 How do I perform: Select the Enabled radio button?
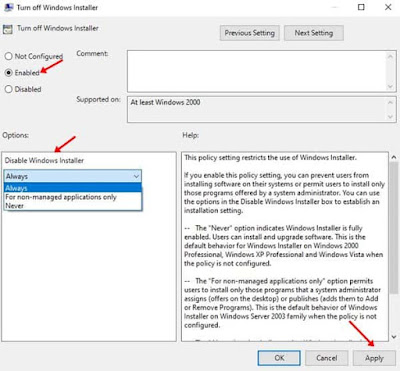pyautogui.click(x=9, y=73)
